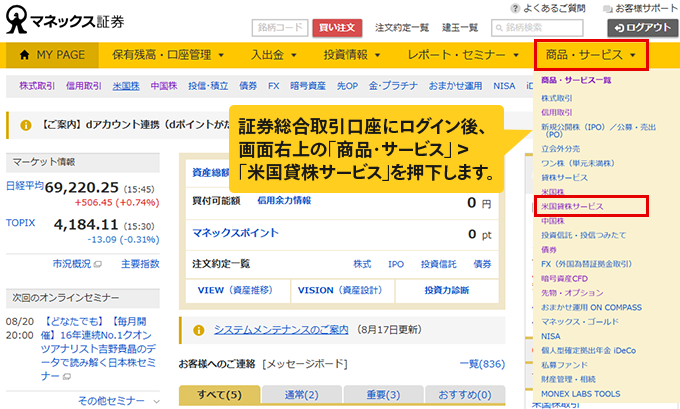This screenshot has height=409, width=680.
Task: Expand 保有残高・口座管理 menu
Action: tap(168, 55)
